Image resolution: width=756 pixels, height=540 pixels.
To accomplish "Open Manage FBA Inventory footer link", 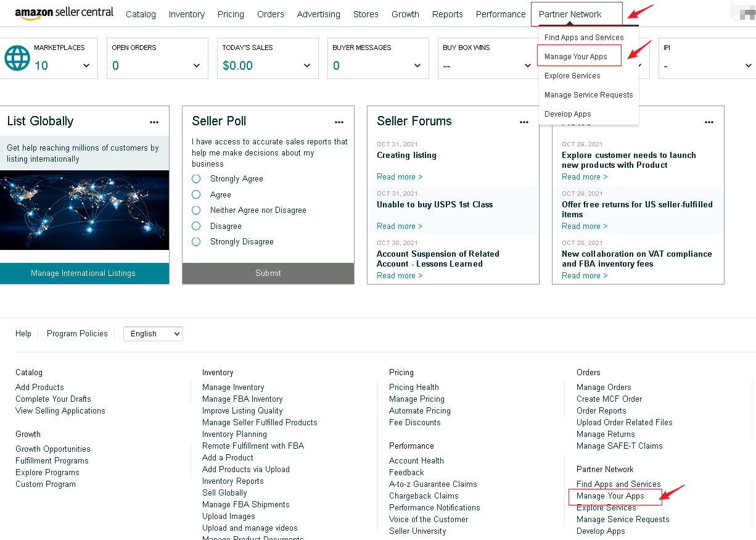I will click(x=242, y=399).
